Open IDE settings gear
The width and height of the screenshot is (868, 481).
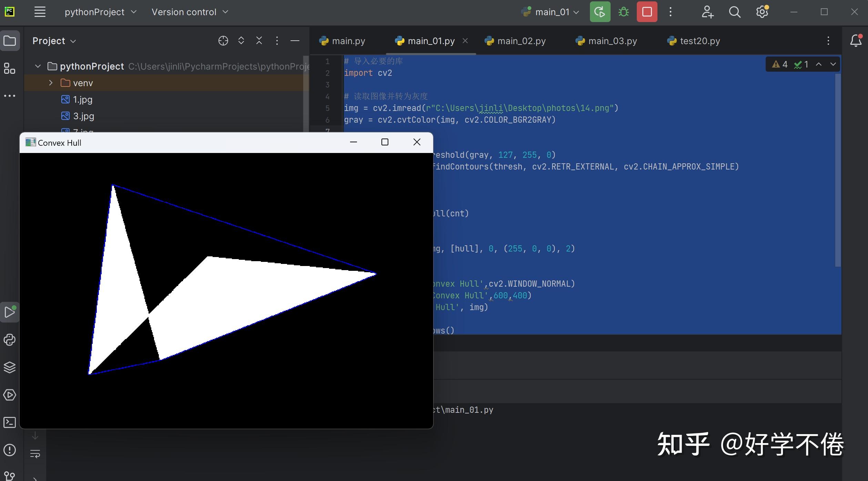pos(762,12)
